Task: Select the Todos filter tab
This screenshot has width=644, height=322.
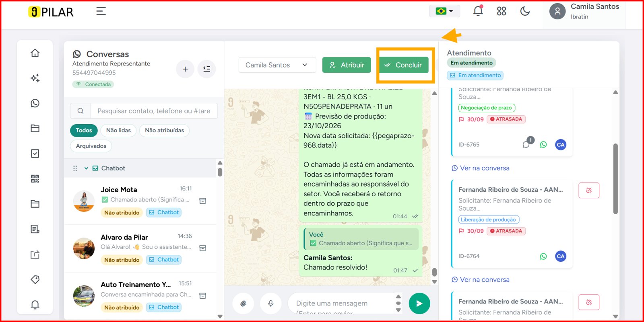Action: pos(84,130)
